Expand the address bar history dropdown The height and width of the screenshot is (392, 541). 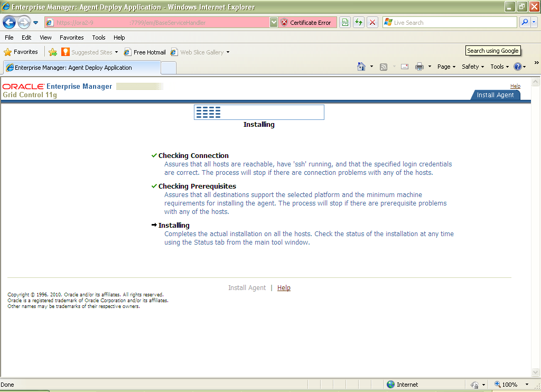(x=274, y=23)
